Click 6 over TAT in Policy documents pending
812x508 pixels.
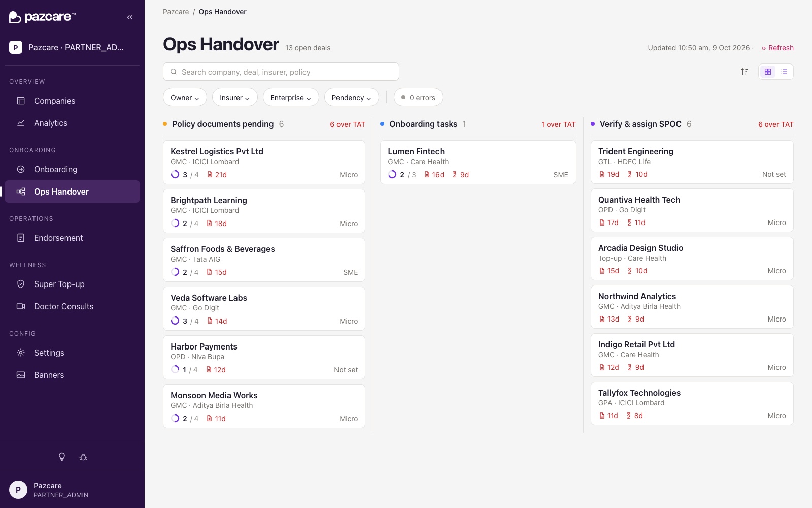[x=348, y=124]
